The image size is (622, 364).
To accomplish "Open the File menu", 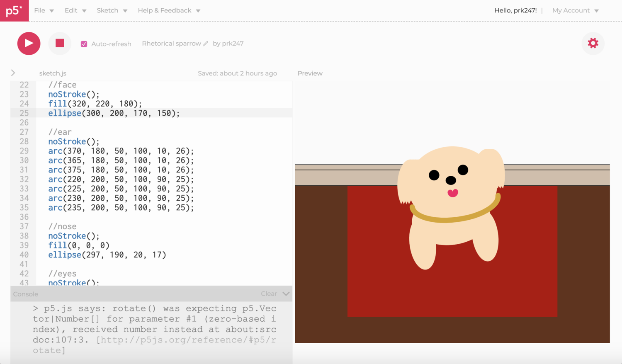I will coord(44,10).
